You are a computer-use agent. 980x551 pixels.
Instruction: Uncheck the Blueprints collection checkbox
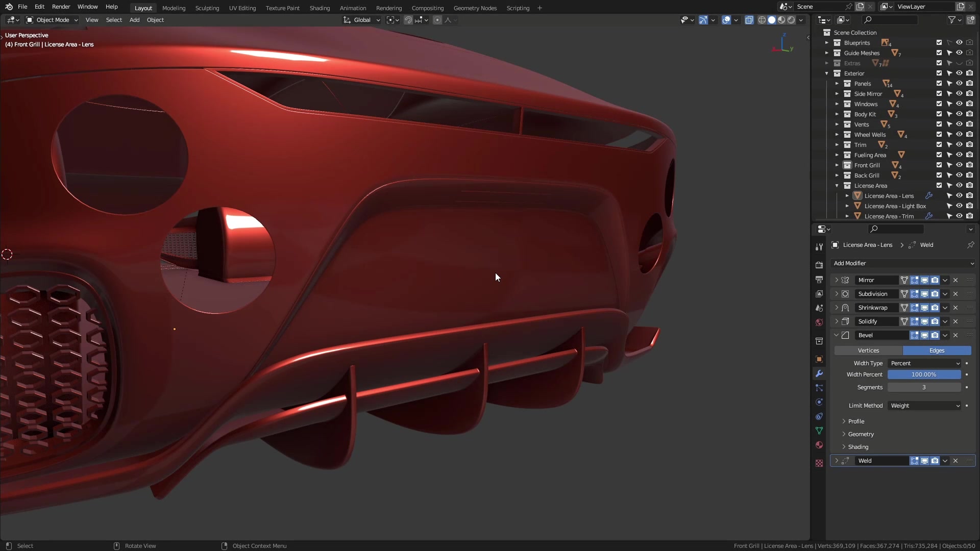(939, 43)
